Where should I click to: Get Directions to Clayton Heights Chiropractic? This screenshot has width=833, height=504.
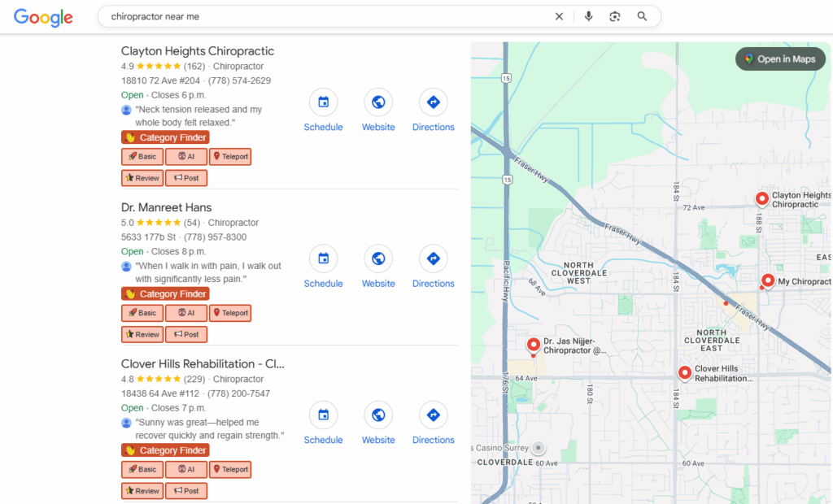(x=433, y=102)
